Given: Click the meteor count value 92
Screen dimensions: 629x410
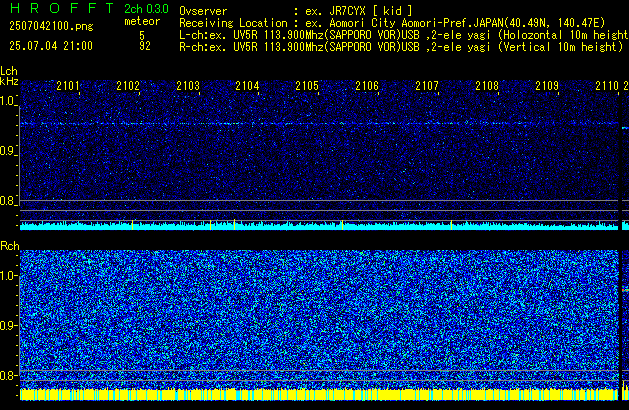Looking at the screenshot, I should [145, 46].
